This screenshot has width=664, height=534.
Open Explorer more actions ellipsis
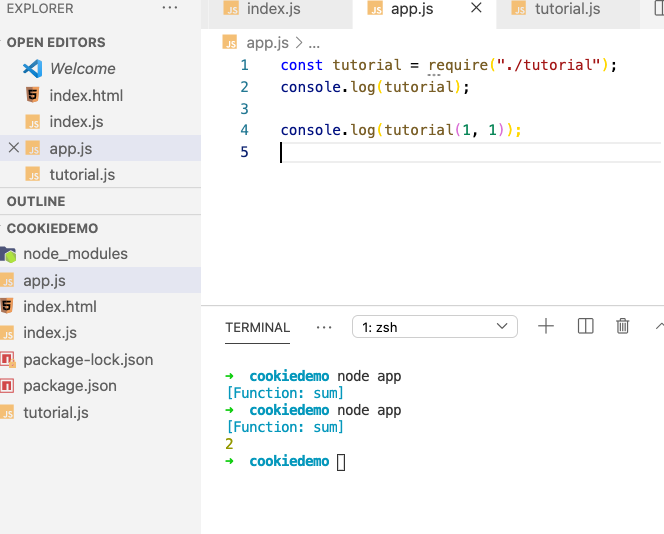click(x=170, y=8)
